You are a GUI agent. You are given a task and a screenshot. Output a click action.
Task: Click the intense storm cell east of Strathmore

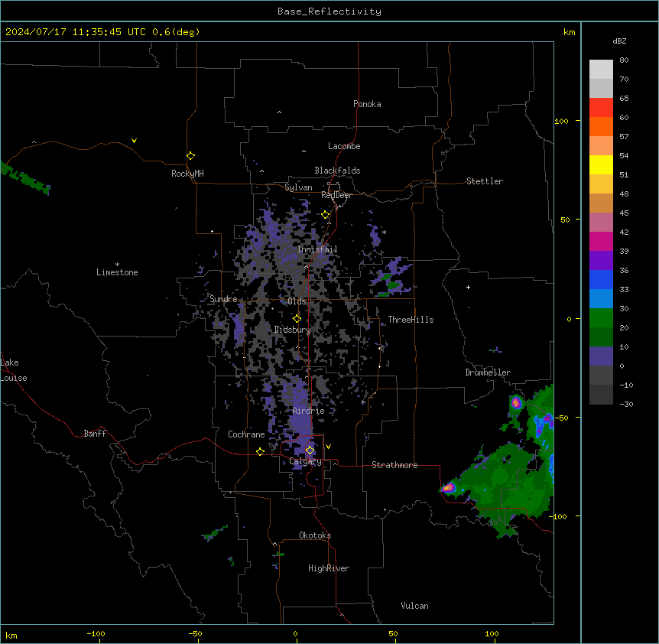coord(449,488)
